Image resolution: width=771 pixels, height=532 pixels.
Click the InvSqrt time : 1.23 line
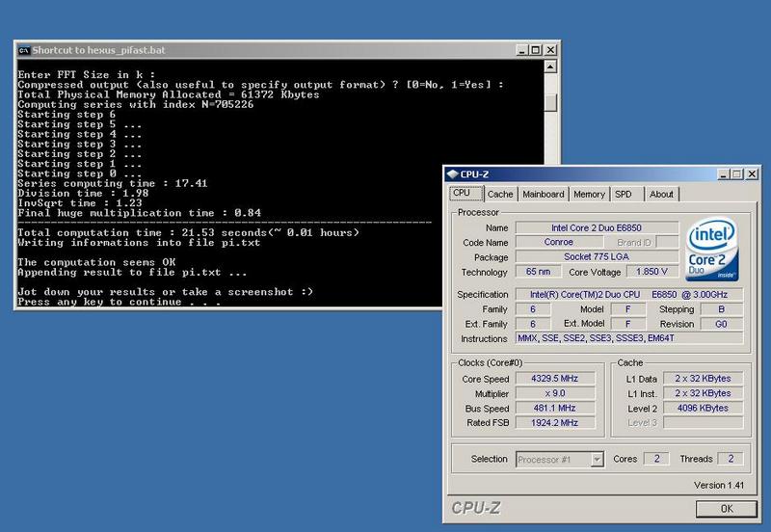click(80, 203)
